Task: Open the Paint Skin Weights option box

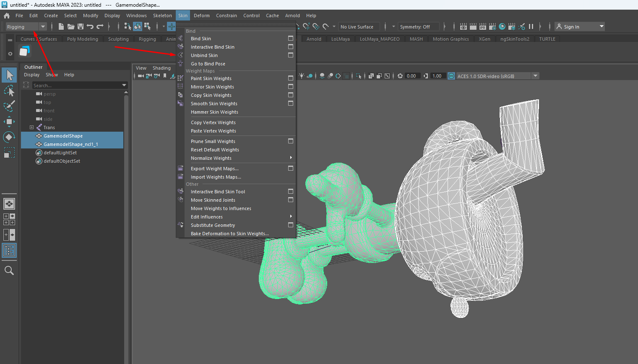Action: tap(291, 78)
